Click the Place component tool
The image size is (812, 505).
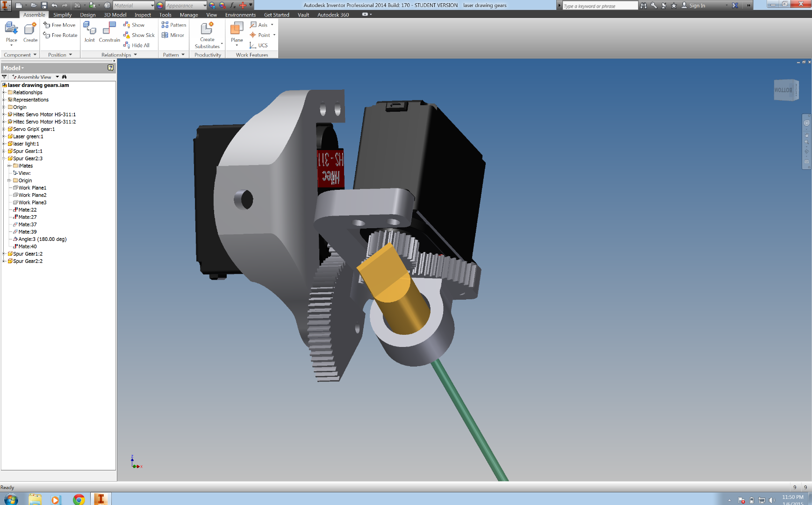[11, 33]
